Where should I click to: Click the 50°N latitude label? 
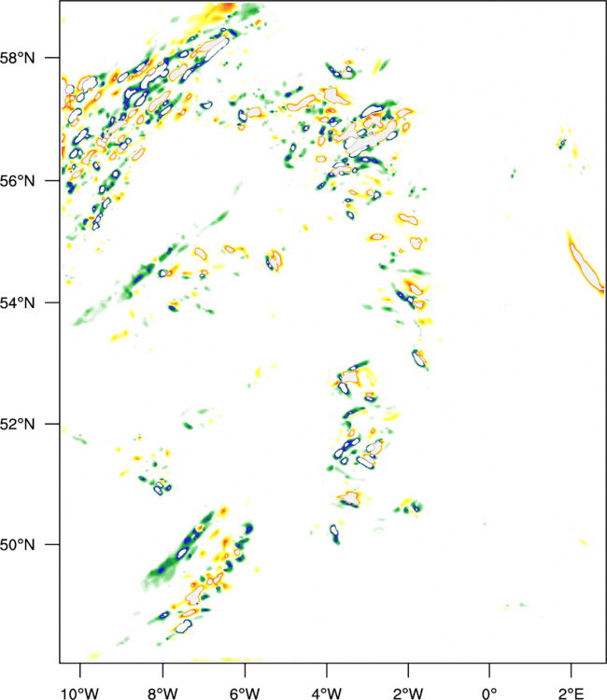tap(17, 545)
